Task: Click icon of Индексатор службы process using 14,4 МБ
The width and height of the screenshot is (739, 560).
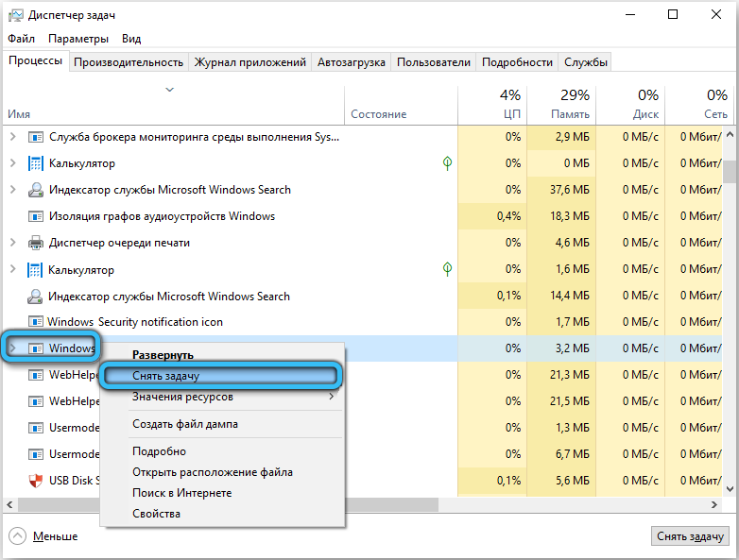Action: (36, 296)
